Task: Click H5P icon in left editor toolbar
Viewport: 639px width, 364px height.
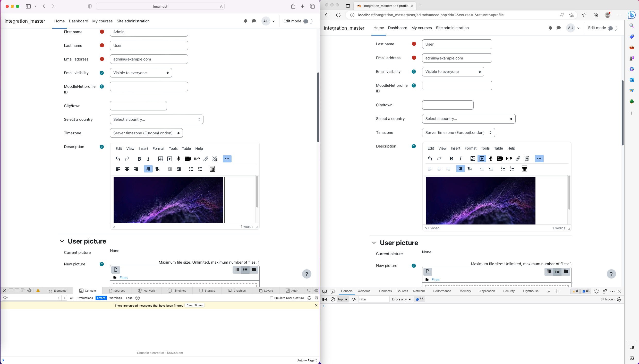Action: (197, 159)
